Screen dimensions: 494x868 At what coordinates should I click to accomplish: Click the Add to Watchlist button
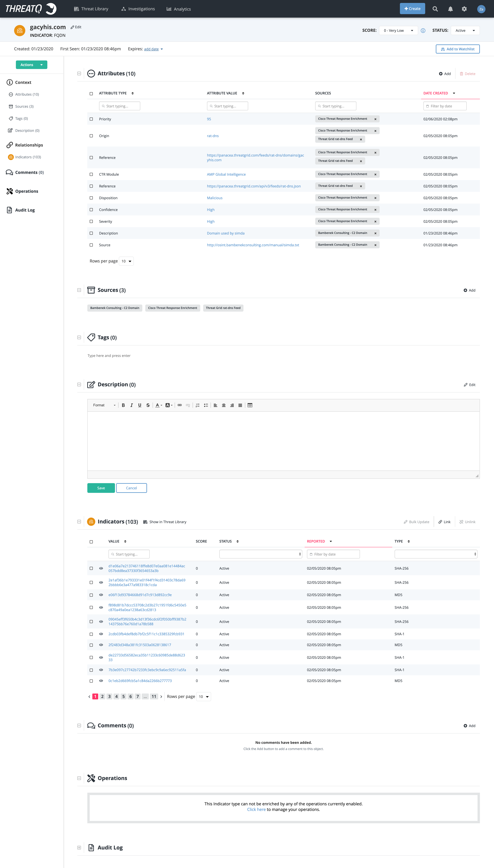[457, 49]
